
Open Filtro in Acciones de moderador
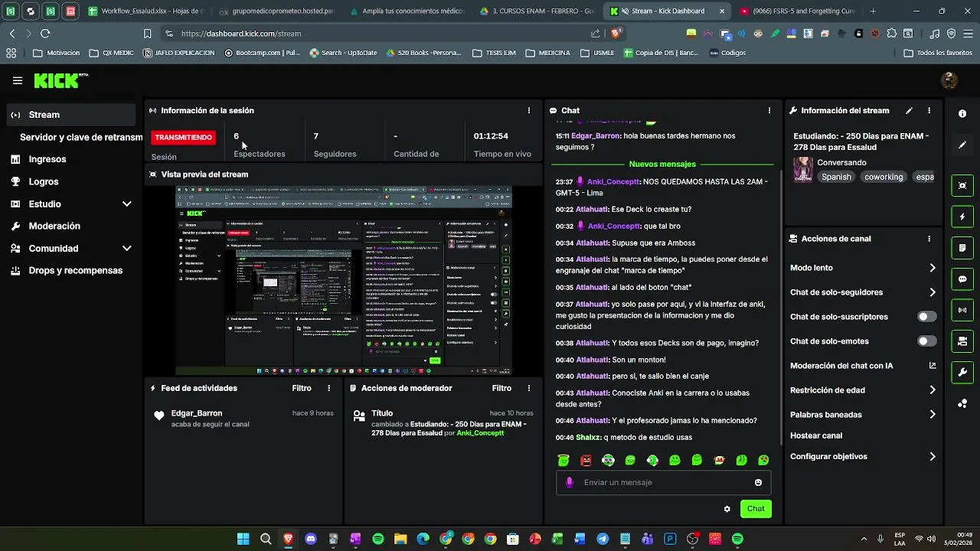(x=501, y=388)
